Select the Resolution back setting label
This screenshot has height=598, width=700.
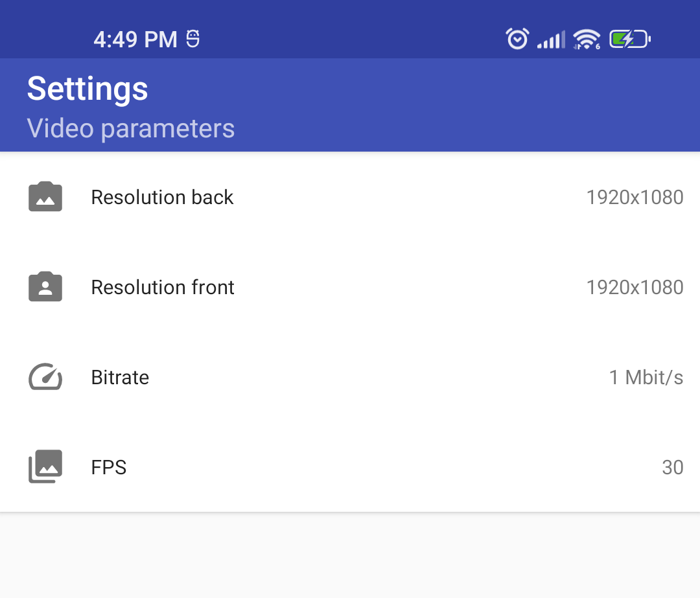(162, 197)
